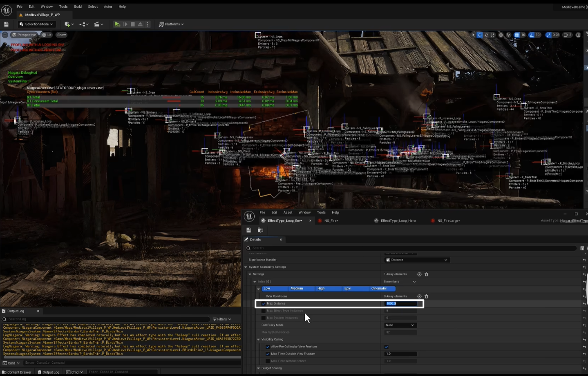588x376 pixels.
Task: Open the camera speed setting
Action: [x=568, y=35]
